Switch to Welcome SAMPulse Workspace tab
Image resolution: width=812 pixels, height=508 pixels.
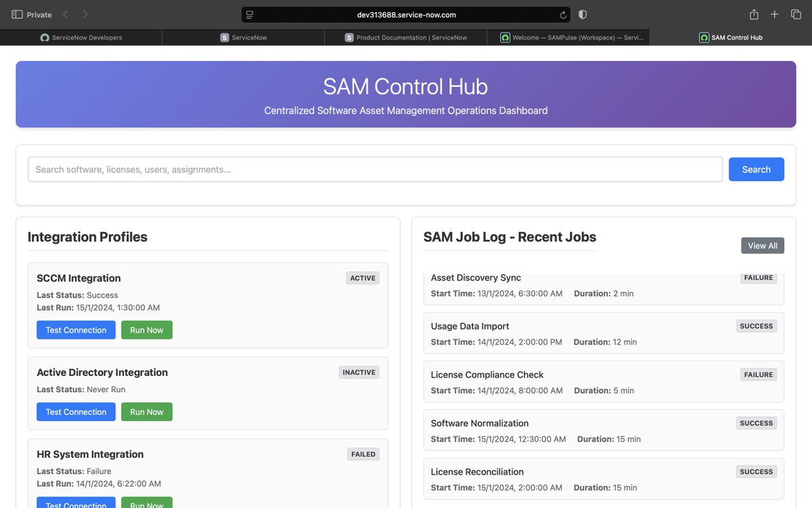(568, 38)
